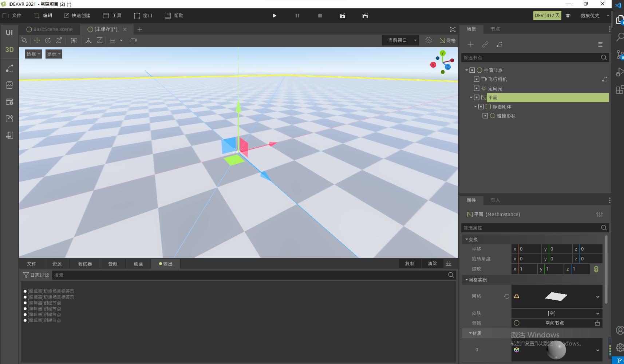The height and width of the screenshot is (364, 624).
Task: Open the 文件 menu
Action: 12,16
